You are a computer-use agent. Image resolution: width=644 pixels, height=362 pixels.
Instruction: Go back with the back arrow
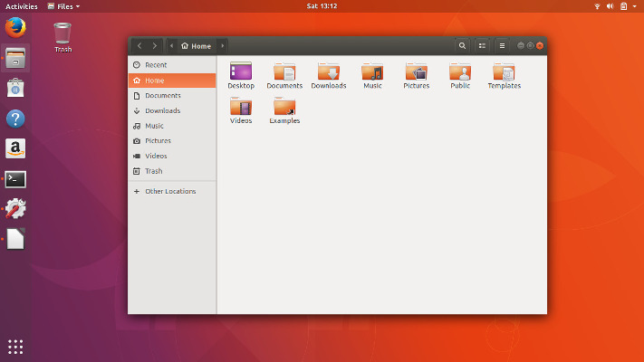[x=139, y=46]
